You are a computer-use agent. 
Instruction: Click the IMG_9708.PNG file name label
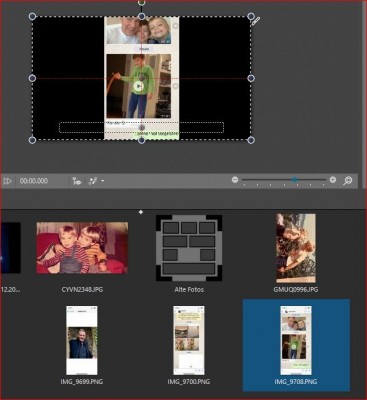296,382
